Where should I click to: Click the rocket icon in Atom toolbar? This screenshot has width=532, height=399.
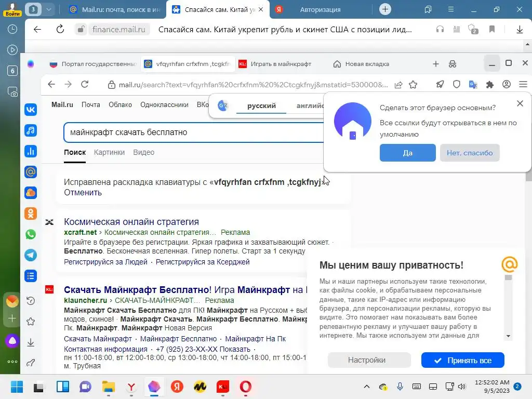pos(440,85)
